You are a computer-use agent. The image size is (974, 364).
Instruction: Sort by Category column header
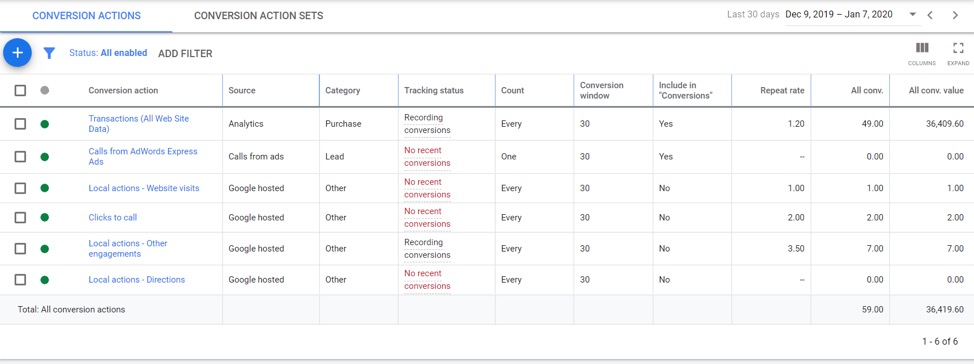(x=342, y=90)
